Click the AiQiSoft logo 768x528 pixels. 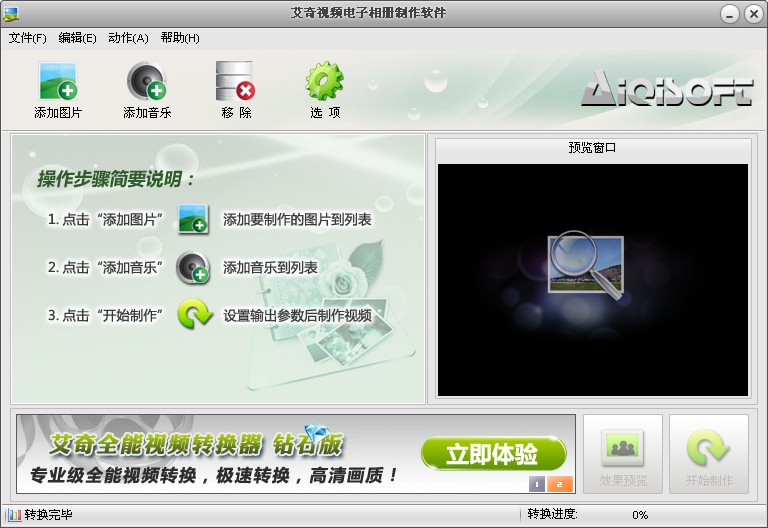point(667,88)
